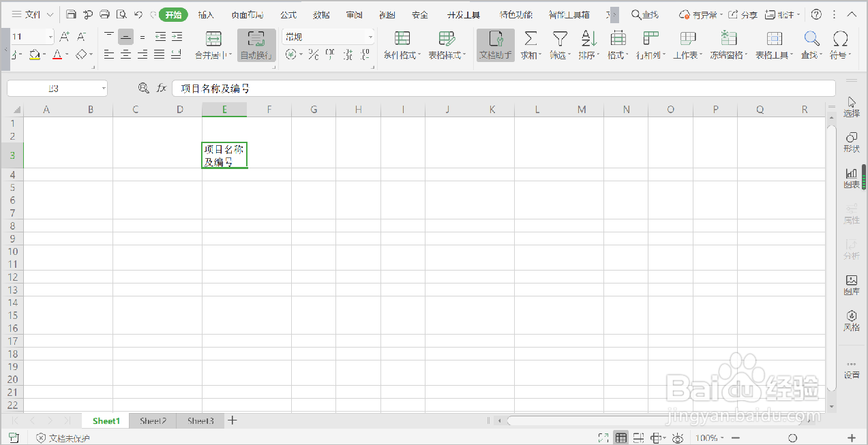Open the 筛选 (Filter) tool
Image resolution: width=868 pixels, height=445 pixels.
click(x=558, y=46)
